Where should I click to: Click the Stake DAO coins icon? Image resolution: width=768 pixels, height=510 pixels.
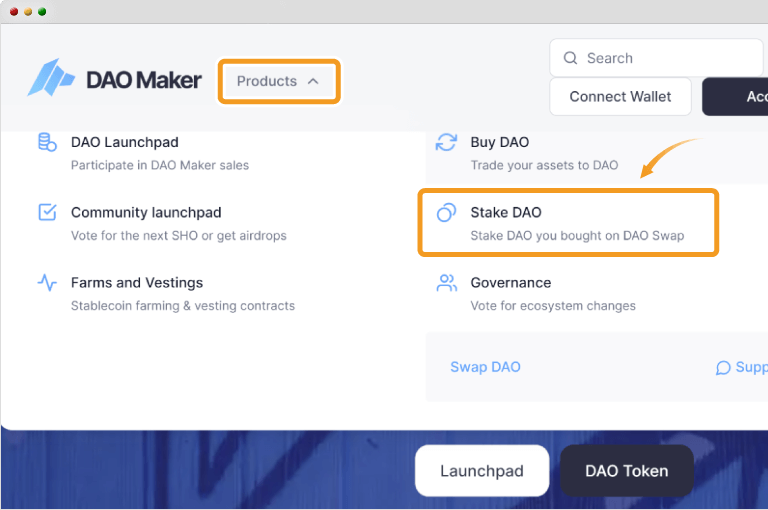446,213
